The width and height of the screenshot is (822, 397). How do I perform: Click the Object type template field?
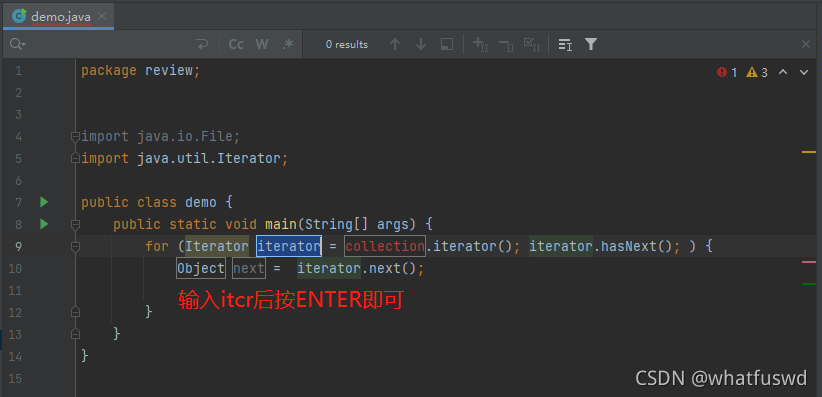point(201,268)
